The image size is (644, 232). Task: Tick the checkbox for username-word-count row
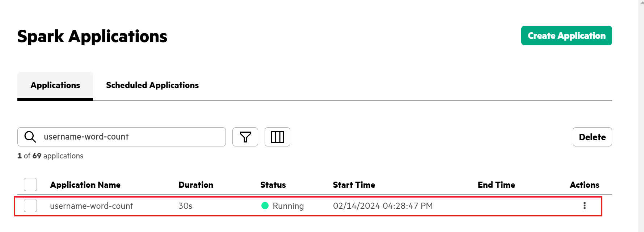point(30,206)
